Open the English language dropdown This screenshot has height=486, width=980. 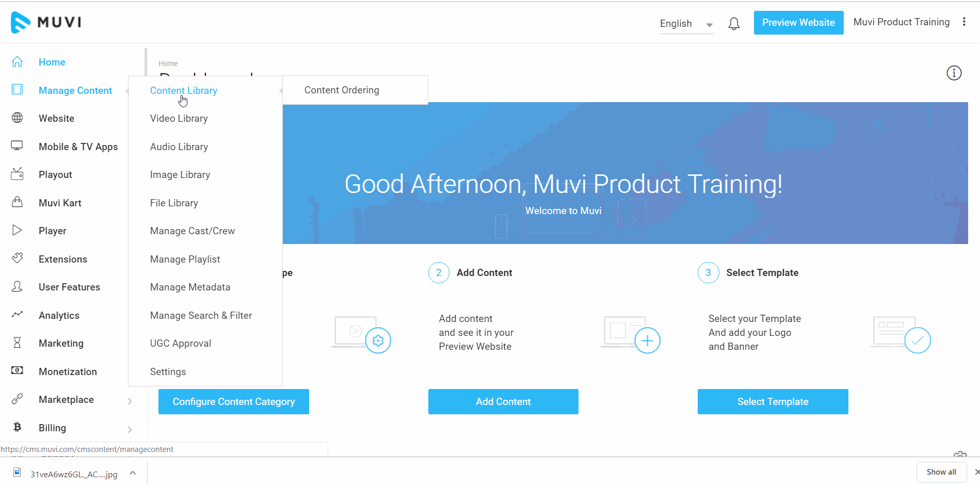(x=686, y=24)
